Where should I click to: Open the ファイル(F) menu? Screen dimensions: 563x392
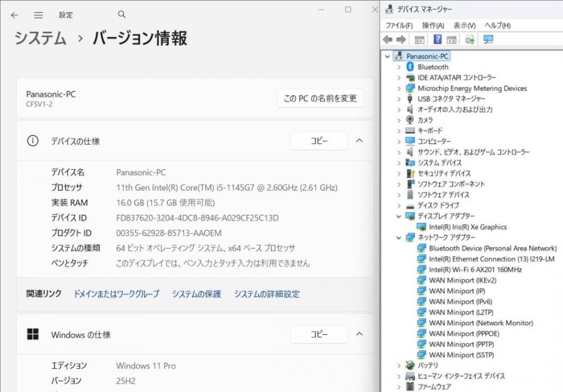399,25
